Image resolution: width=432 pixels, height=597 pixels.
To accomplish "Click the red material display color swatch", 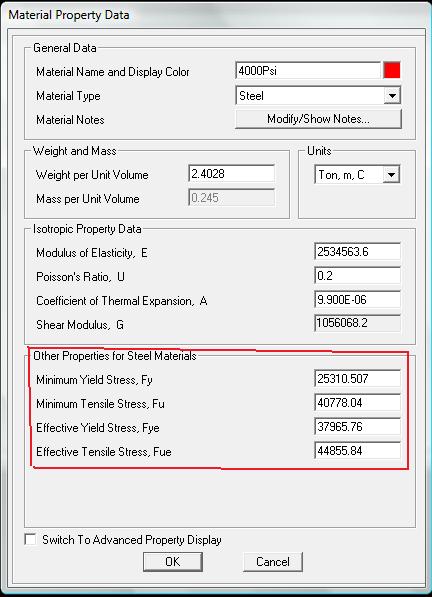I will pyautogui.click(x=392, y=70).
